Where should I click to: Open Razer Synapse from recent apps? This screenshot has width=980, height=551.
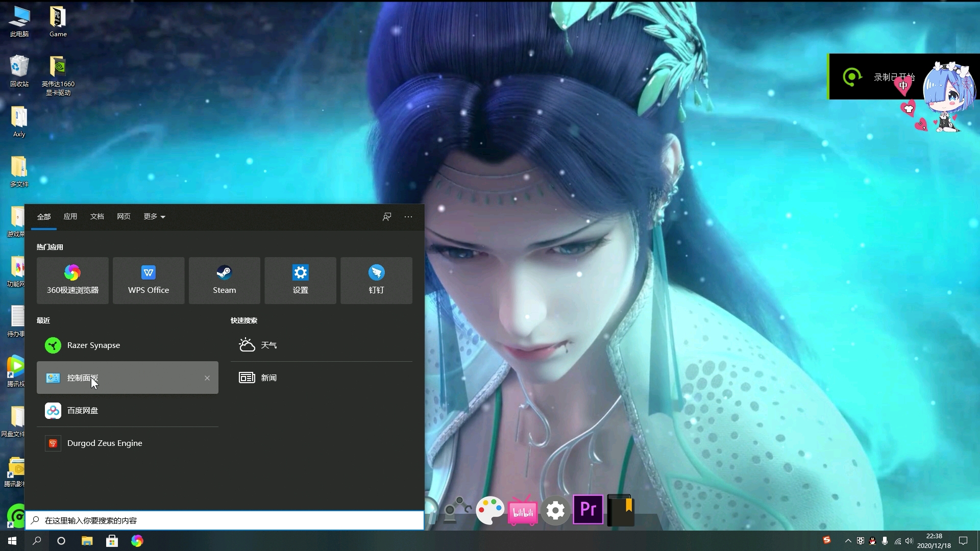(x=93, y=344)
